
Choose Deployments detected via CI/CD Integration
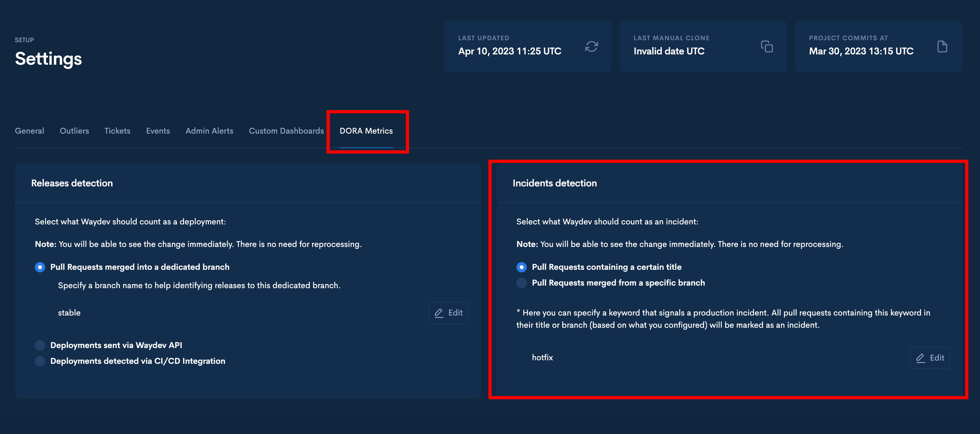tap(40, 361)
